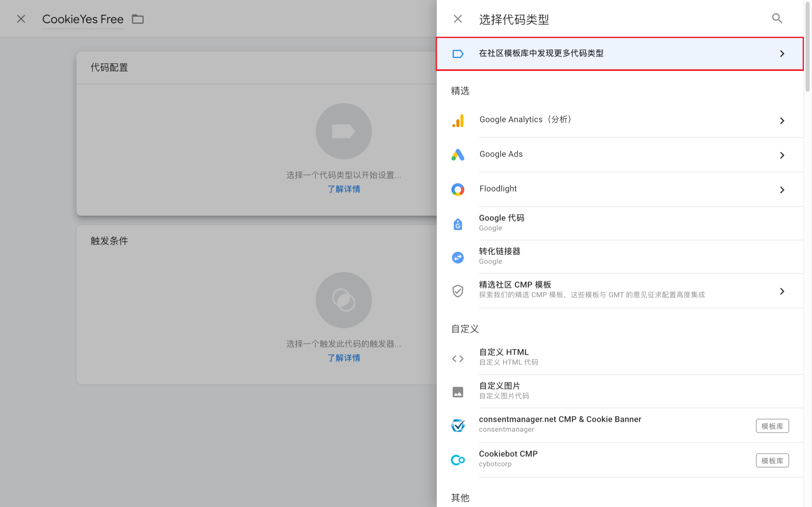Select the Google 代码 tag type
The image size is (812, 507).
coord(501,222)
